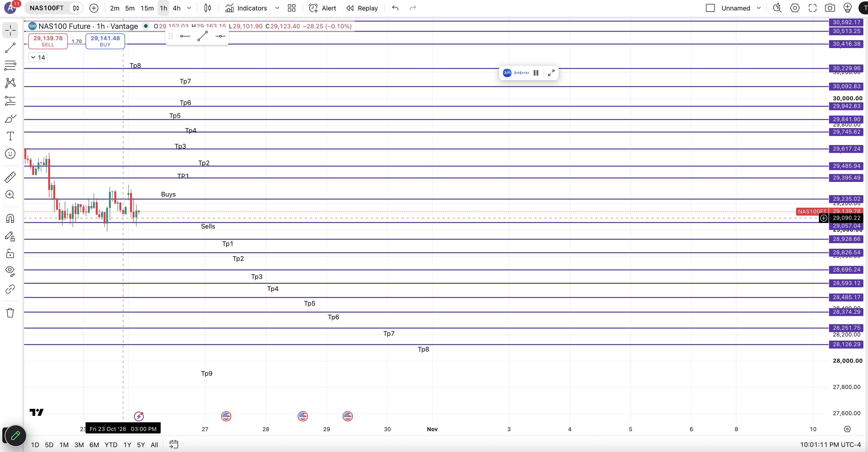Select the text annotation tool
868x452 pixels.
click(10, 136)
